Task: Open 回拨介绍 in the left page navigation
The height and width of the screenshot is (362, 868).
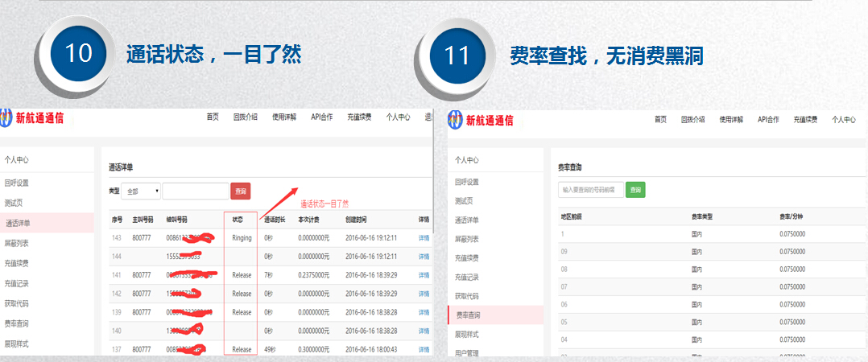Action: tap(246, 117)
